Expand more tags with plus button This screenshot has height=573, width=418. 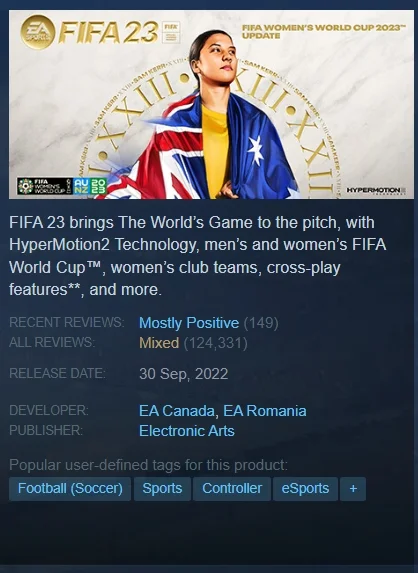click(x=353, y=489)
